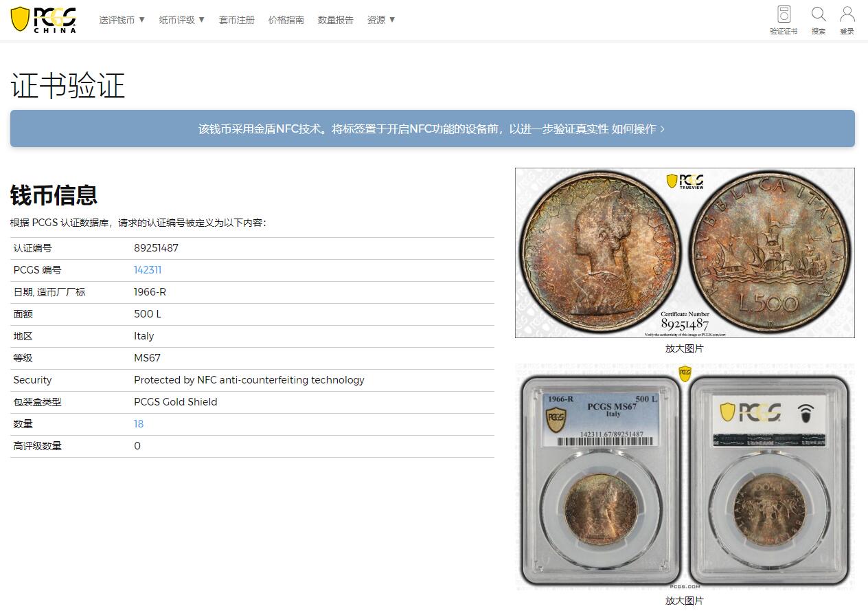Select the NFC anti-counterfeiting technology text
Image resolution: width=868 pixels, height=613 pixels.
249,380
